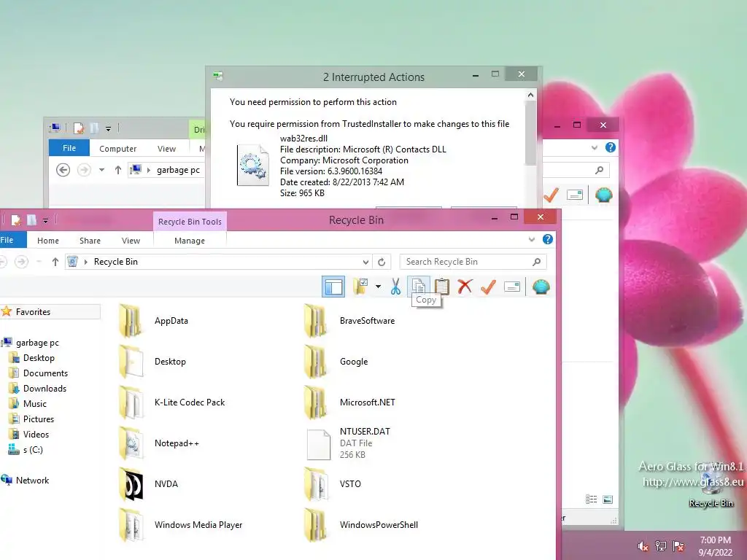This screenshot has width=747, height=560.
Task: Open the s (C:) drive
Action: point(32,449)
